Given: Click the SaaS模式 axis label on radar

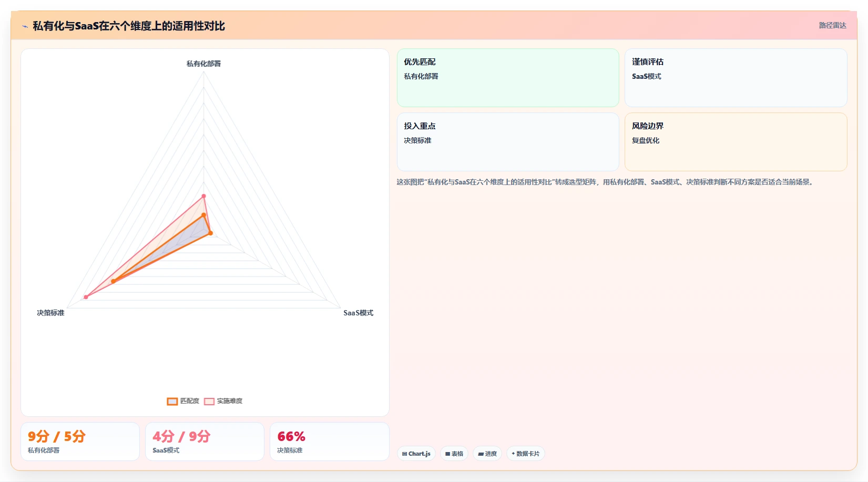Looking at the screenshot, I should click(x=359, y=313).
